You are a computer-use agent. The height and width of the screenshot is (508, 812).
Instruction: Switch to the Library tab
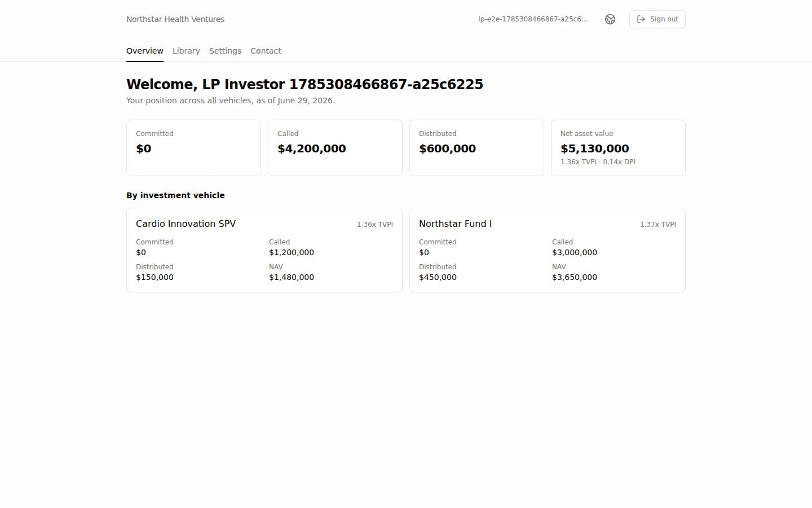(186, 51)
